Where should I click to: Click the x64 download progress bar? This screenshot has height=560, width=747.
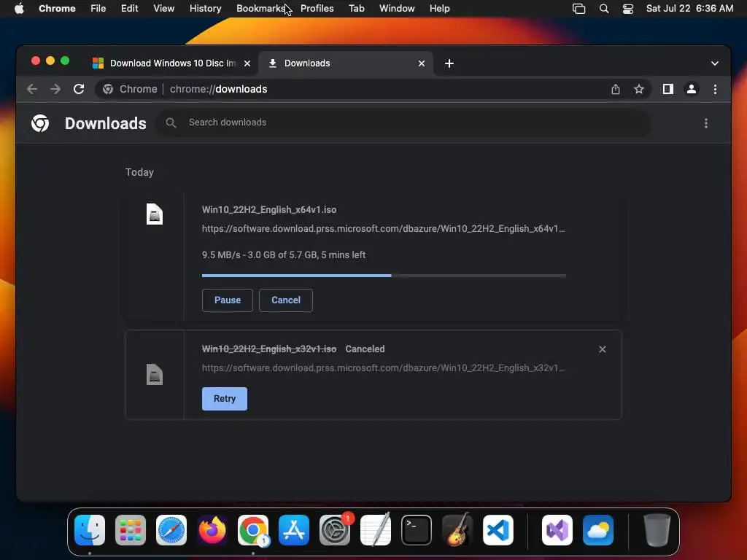pos(384,275)
